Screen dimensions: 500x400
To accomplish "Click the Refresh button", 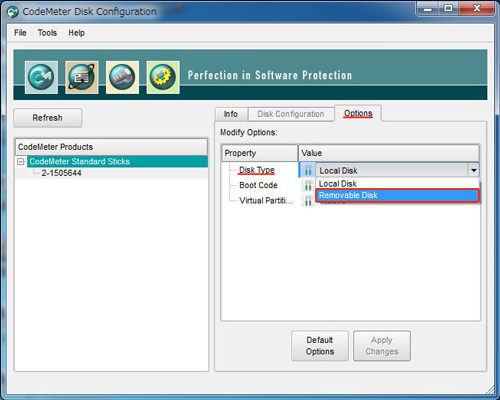I will (x=48, y=118).
